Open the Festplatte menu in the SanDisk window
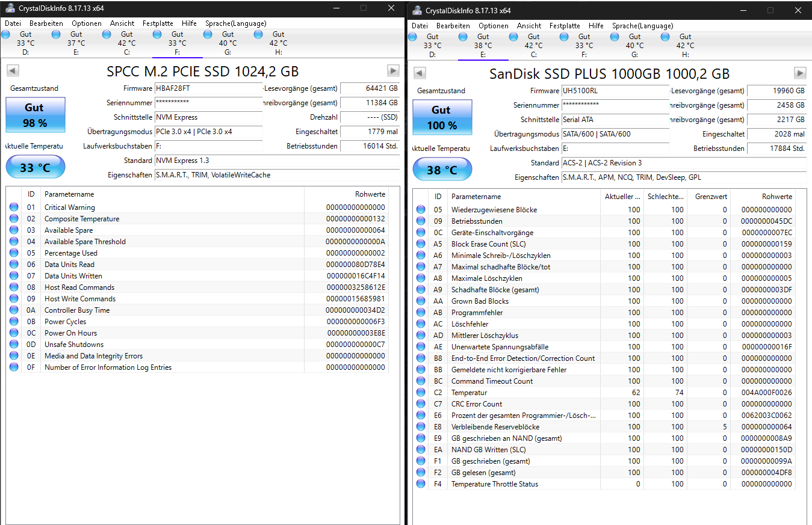812x525 pixels. point(565,26)
